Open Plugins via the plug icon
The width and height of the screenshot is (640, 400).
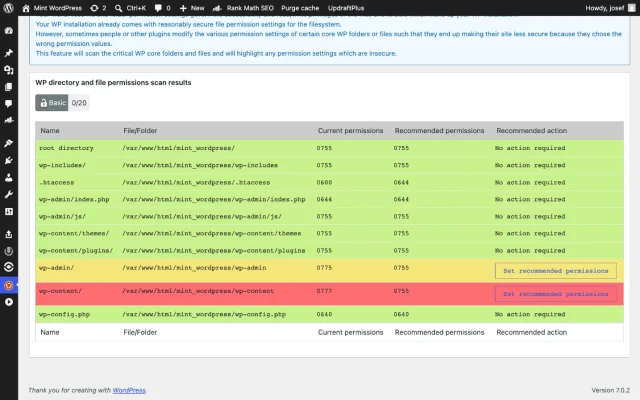pyautogui.click(x=9, y=160)
